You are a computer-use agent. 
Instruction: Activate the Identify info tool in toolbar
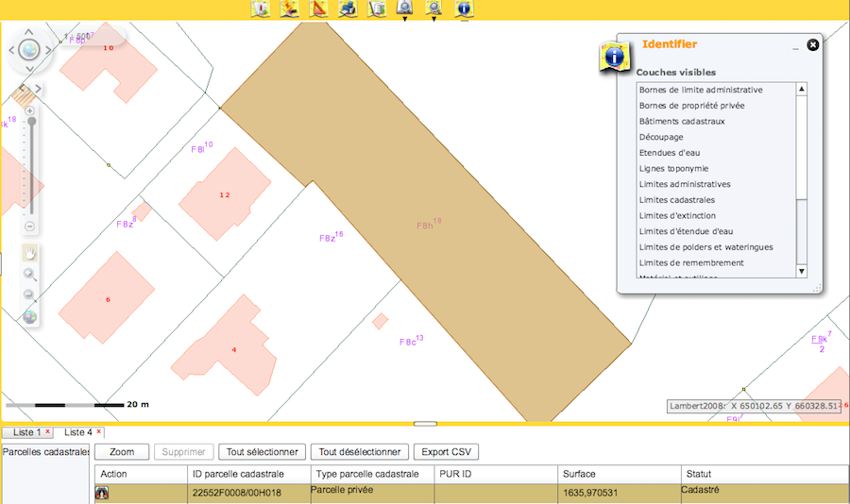464,8
